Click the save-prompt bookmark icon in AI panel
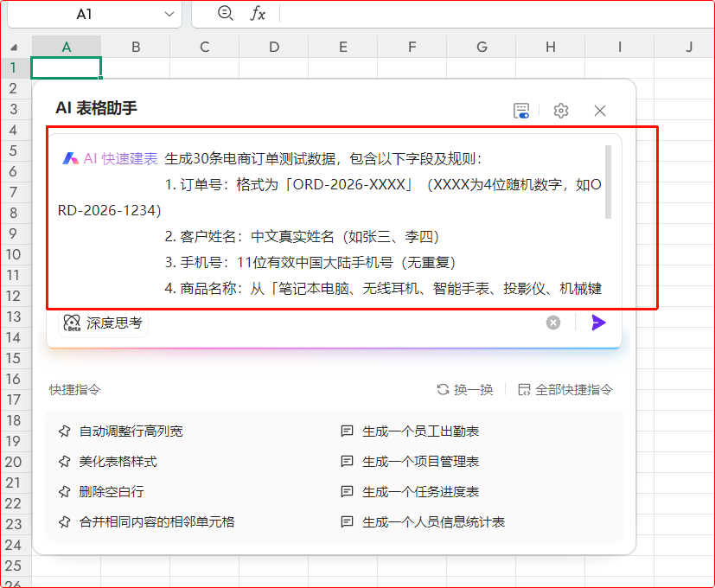 (x=521, y=111)
